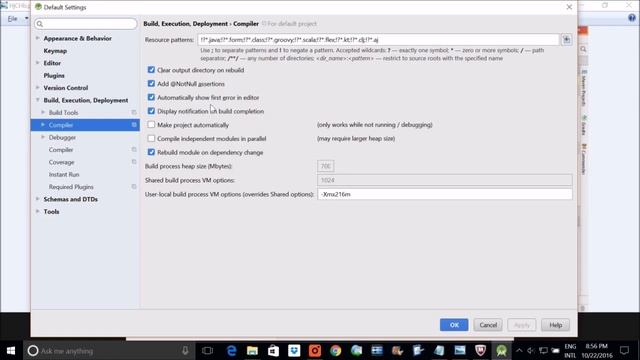The image size is (640, 360).
Task: Select Required Plugins settings item
Action: (71, 187)
